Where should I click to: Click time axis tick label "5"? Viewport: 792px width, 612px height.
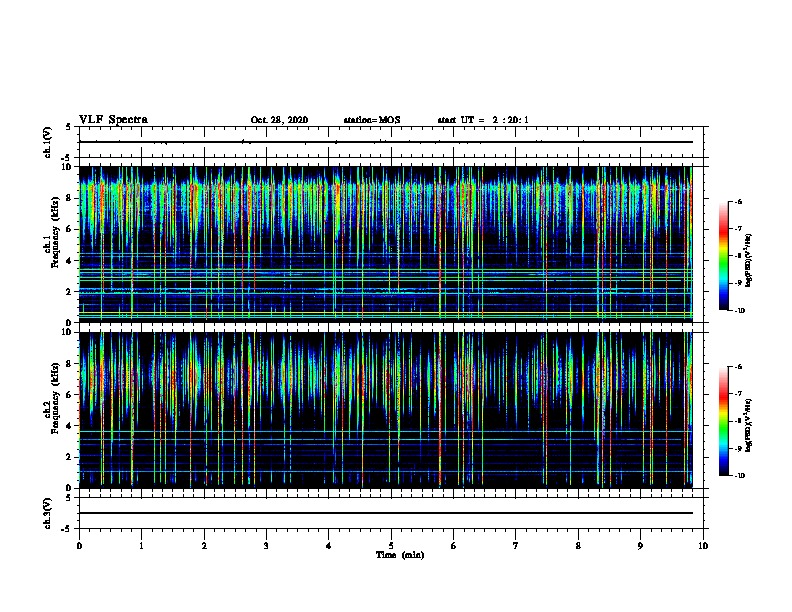[x=391, y=546]
